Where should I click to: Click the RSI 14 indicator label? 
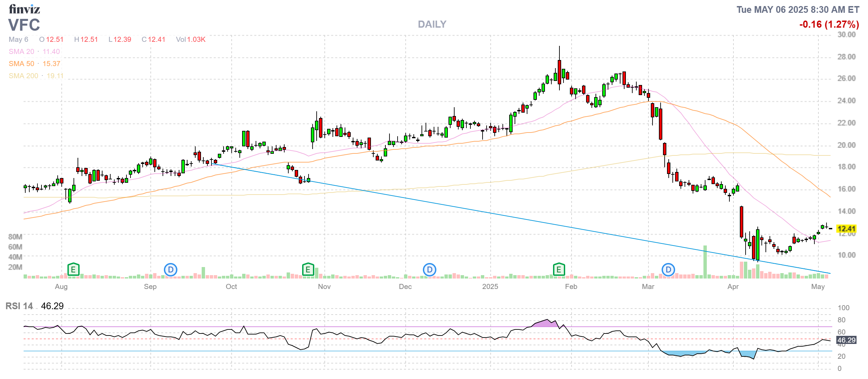coord(19,306)
